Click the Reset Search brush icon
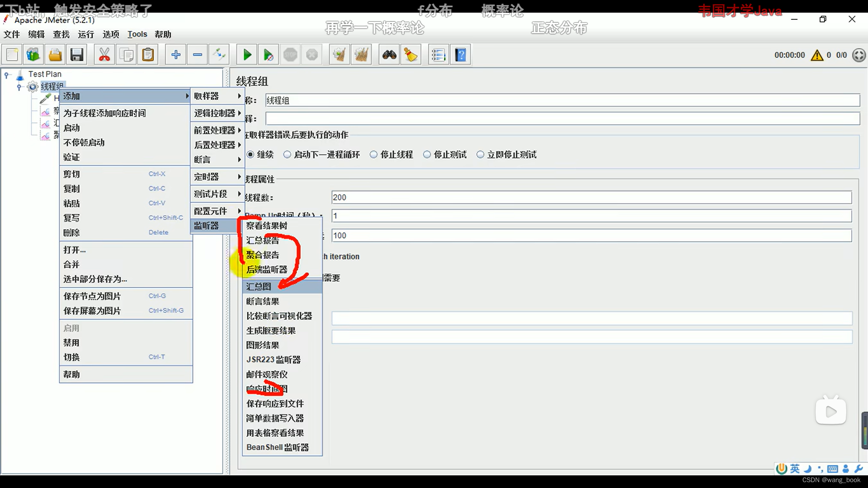This screenshot has width=868, height=488. pos(411,55)
